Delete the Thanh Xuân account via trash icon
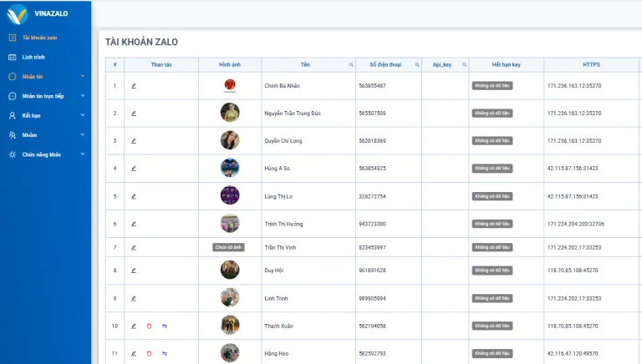The width and height of the screenshot is (642, 364). [x=149, y=326]
